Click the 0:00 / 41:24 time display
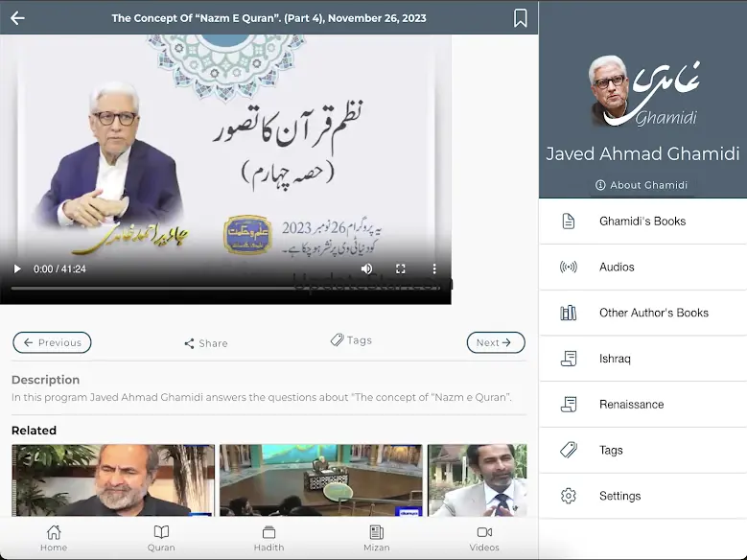 point(59,268)
